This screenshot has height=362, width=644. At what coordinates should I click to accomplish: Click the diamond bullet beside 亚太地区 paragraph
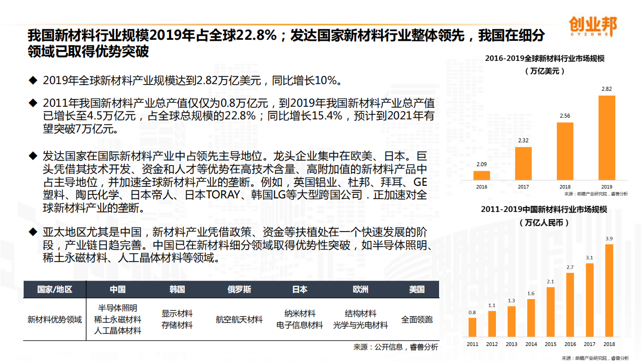tap(33, 233)
